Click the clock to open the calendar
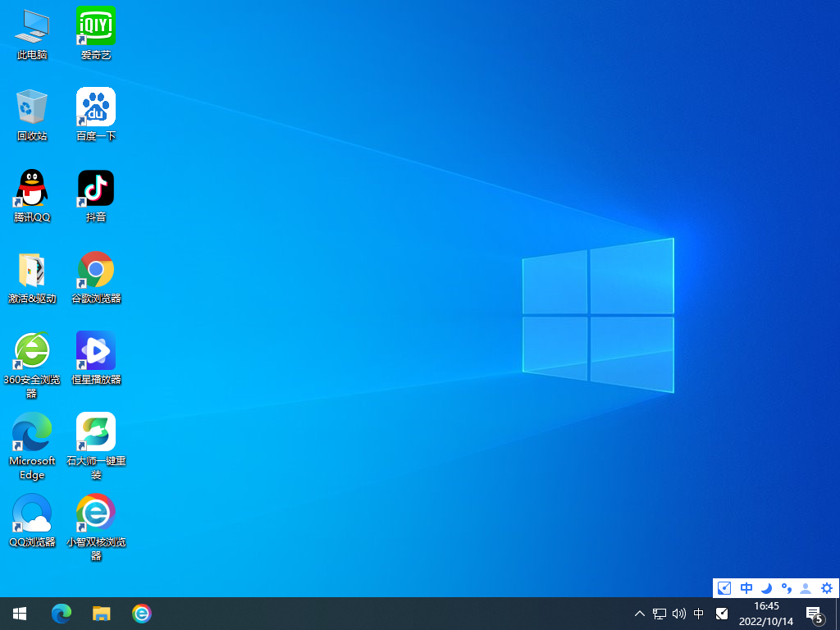Image resolution: width=840 pixels, height=630 pixels. click(767, 614)
